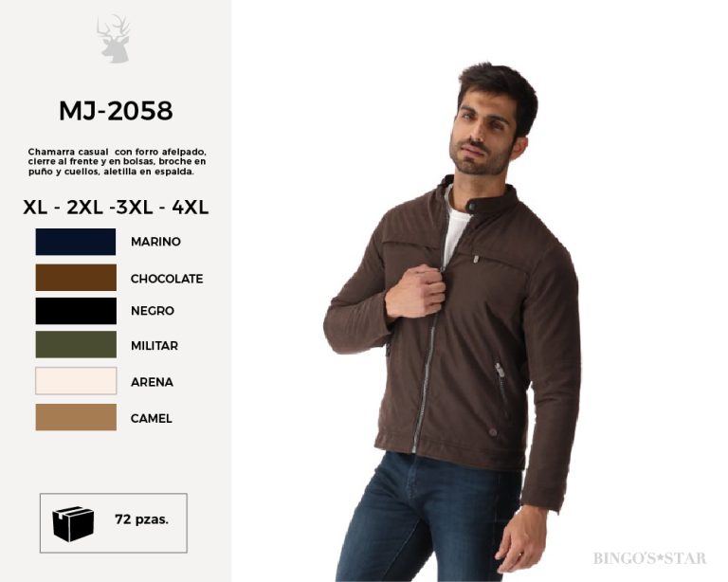Select the Arena cream color swatch
Screen dimensions: 728x582
pyautogui.click(x=76, y=381)
